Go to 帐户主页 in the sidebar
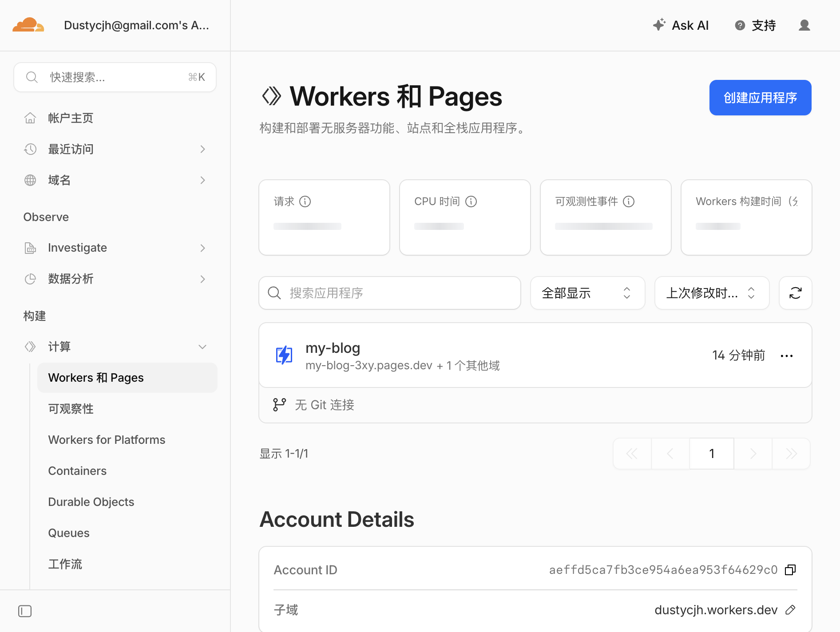 (71, 118)
